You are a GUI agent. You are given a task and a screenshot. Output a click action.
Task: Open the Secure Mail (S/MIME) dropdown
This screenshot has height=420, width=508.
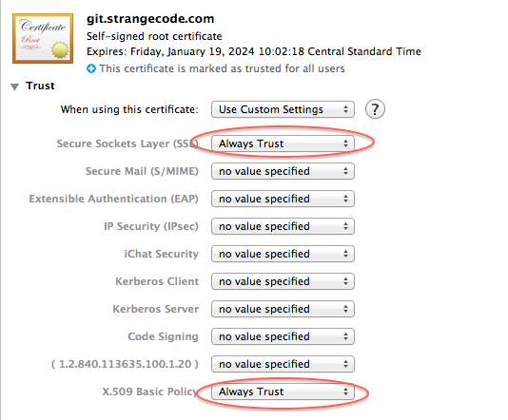(283, 171)
